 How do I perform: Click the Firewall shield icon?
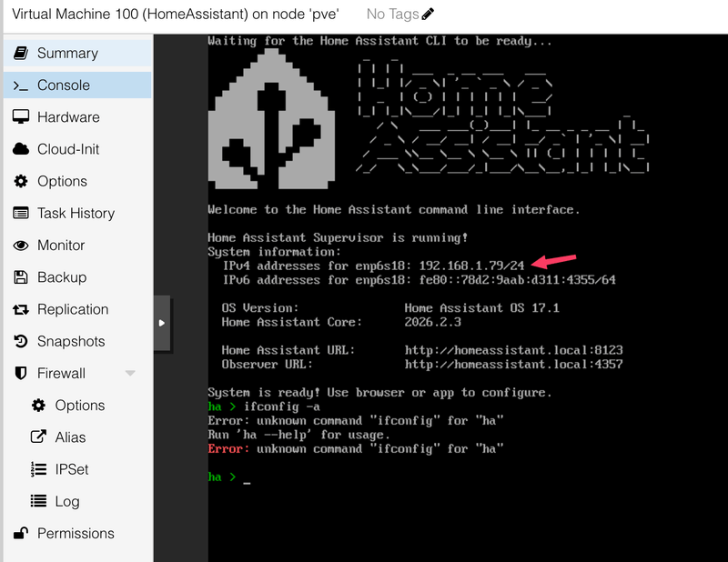point(20,373)
